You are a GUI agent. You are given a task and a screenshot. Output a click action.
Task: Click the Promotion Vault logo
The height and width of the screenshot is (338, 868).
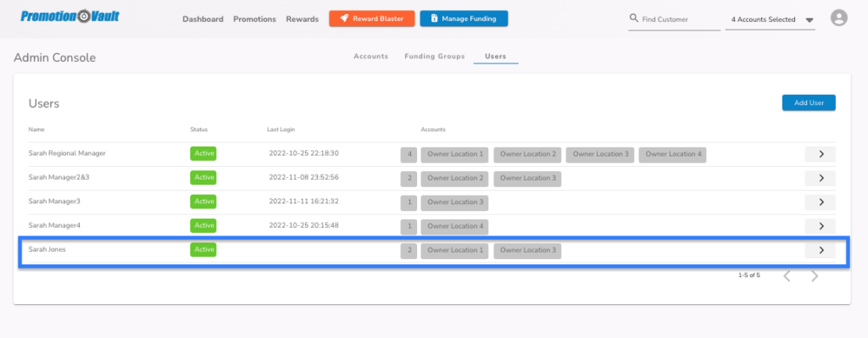point(70,16)
